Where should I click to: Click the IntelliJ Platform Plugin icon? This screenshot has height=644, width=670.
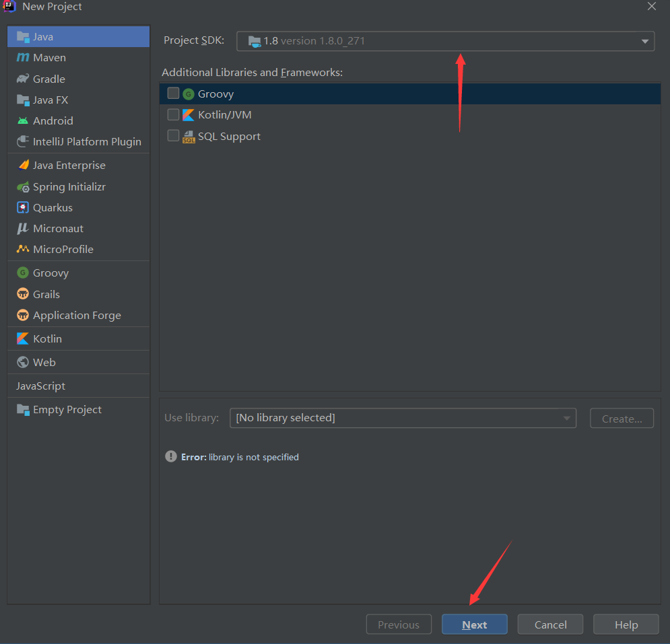(23, 141)
